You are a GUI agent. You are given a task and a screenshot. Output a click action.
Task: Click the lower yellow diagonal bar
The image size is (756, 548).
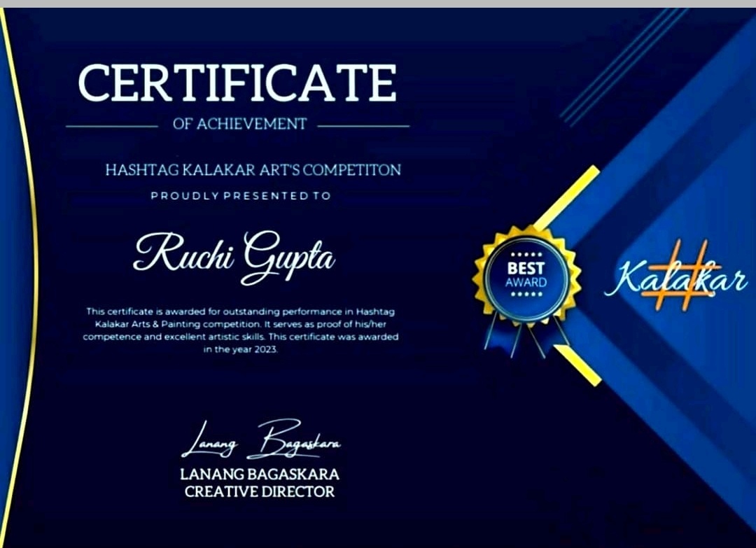pos(579,365)
